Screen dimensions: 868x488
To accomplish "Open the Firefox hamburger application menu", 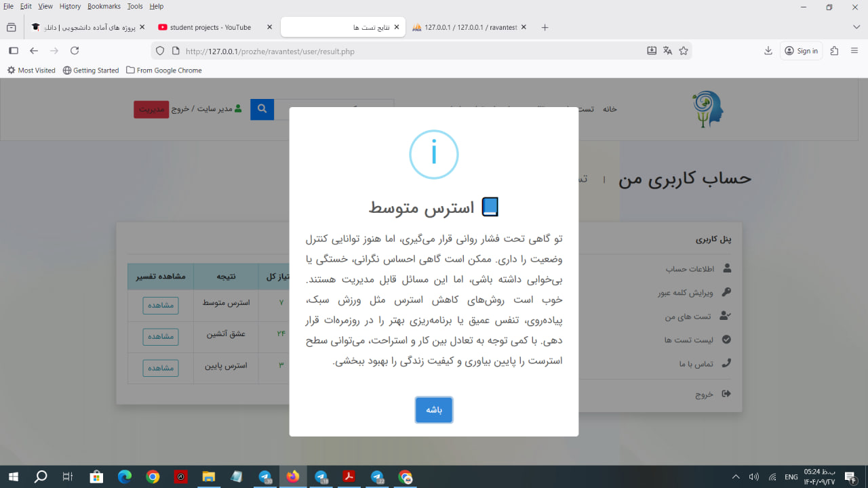I will click(854, 51).
